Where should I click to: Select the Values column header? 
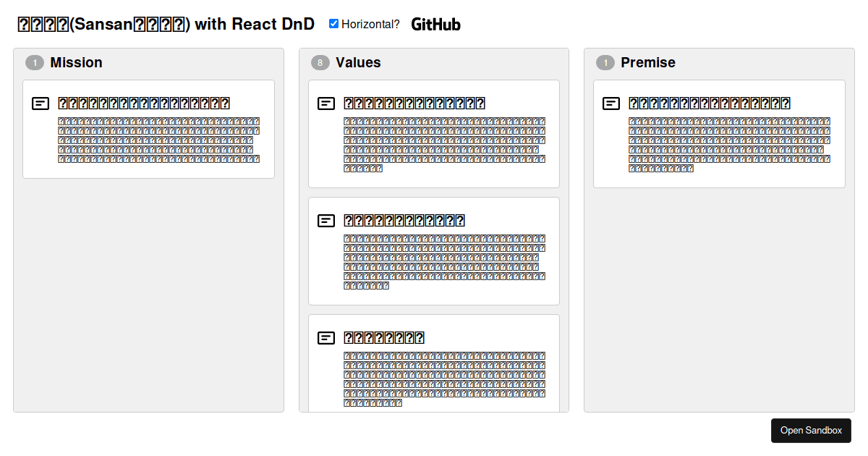(358, 62)
